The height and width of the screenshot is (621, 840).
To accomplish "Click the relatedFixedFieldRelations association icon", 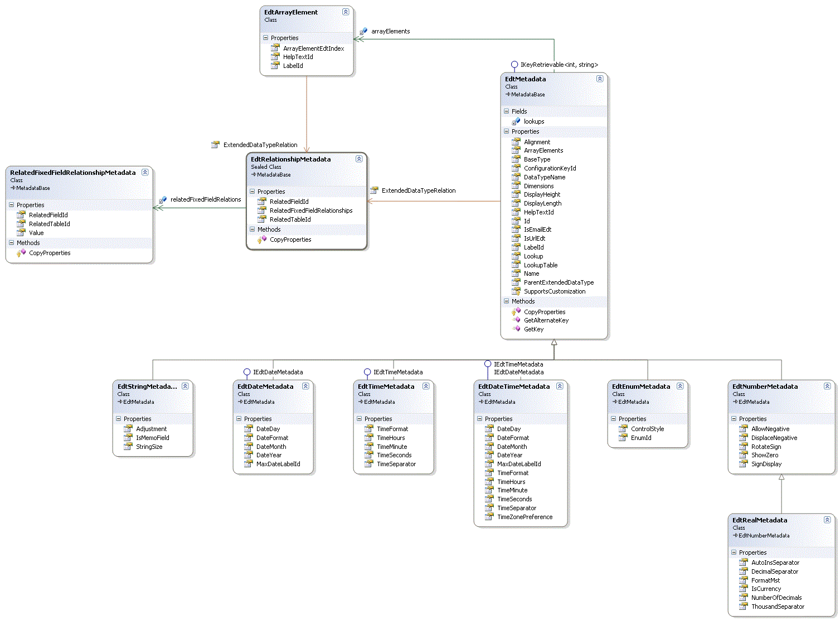I will tap(162, 199).
